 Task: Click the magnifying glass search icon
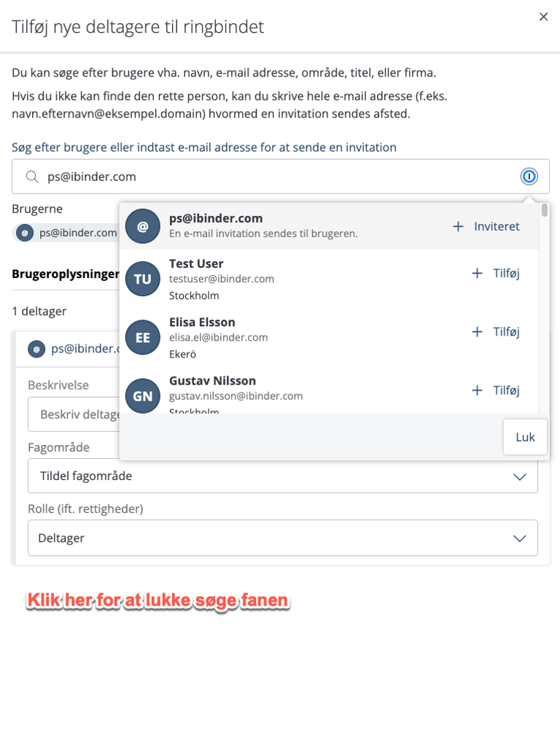pyautogui.click(x=31, y=177)
